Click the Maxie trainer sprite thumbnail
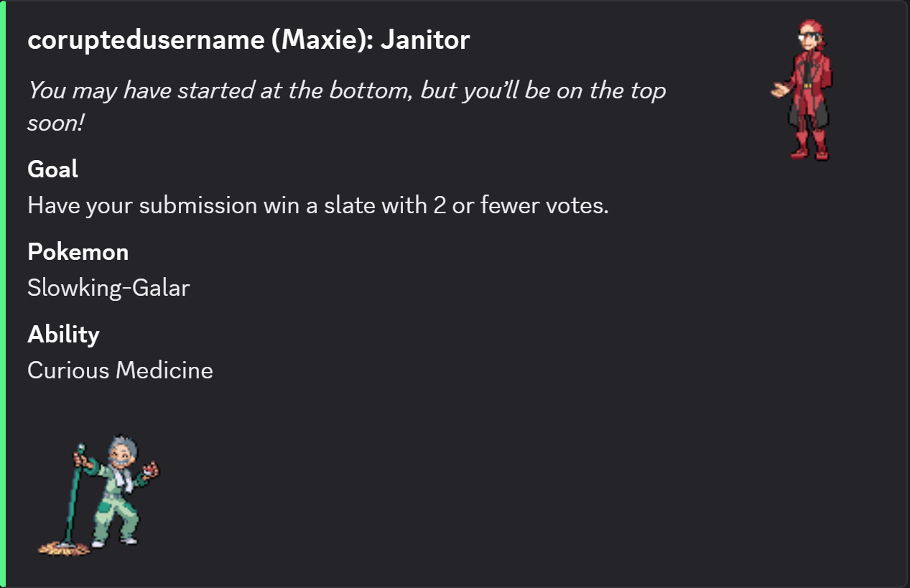Screen dimensions: 910x588 [803, 90]
